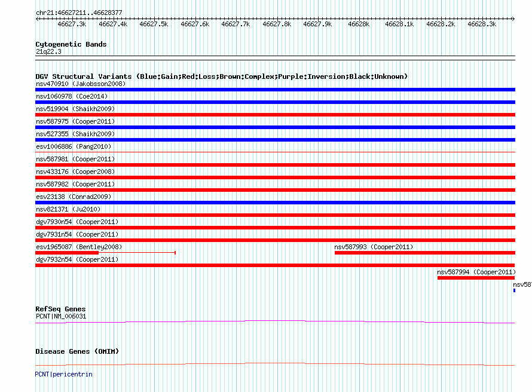Viewport: 532px width, 392px height.
Task: Select the Disease Genes (OMIM) track title
Action: coord(77,351)
